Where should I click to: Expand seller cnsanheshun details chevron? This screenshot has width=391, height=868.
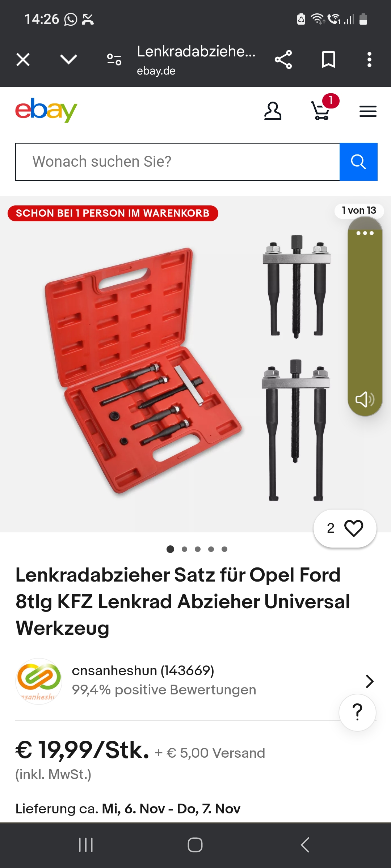click(x=369, y=681)
